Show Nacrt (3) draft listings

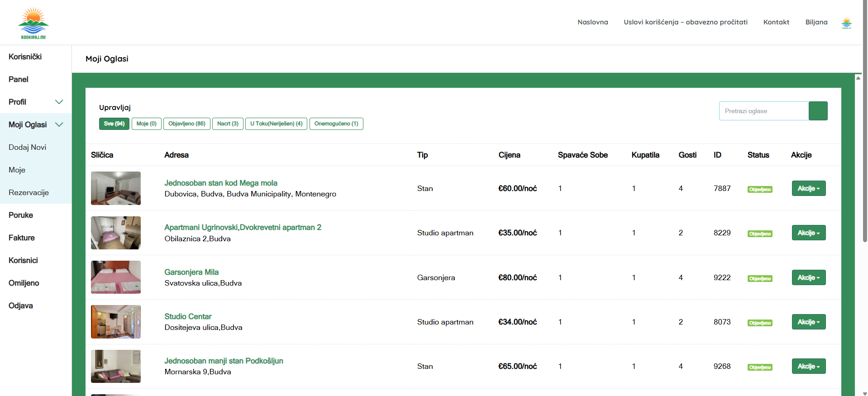pyautogui.click(x=228, y=124)
